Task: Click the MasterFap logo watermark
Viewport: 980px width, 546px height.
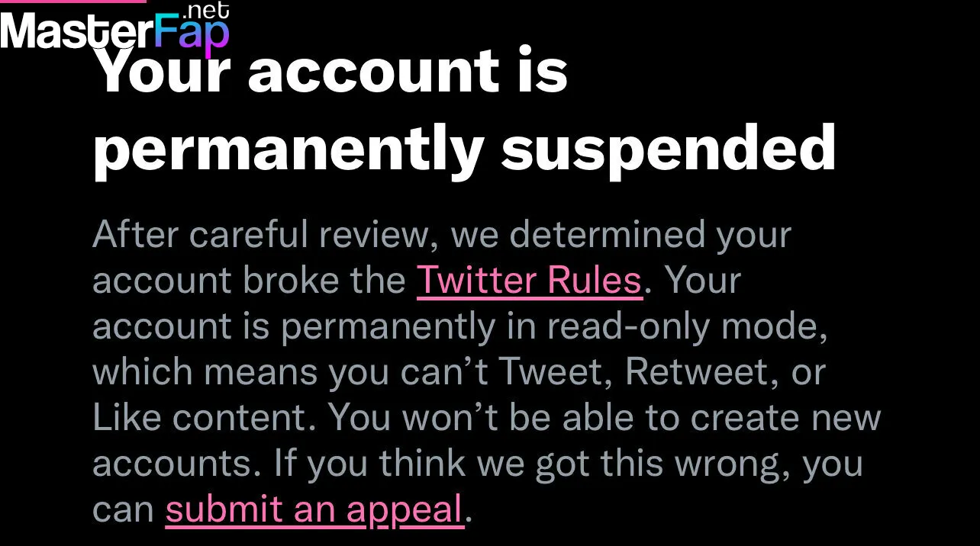Action: (114, 28)
